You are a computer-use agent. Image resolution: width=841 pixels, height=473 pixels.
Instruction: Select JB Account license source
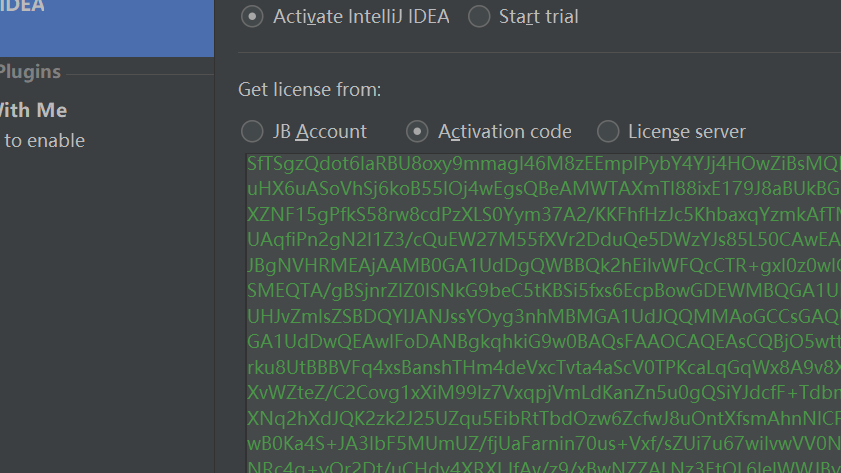tap(252, 131)
